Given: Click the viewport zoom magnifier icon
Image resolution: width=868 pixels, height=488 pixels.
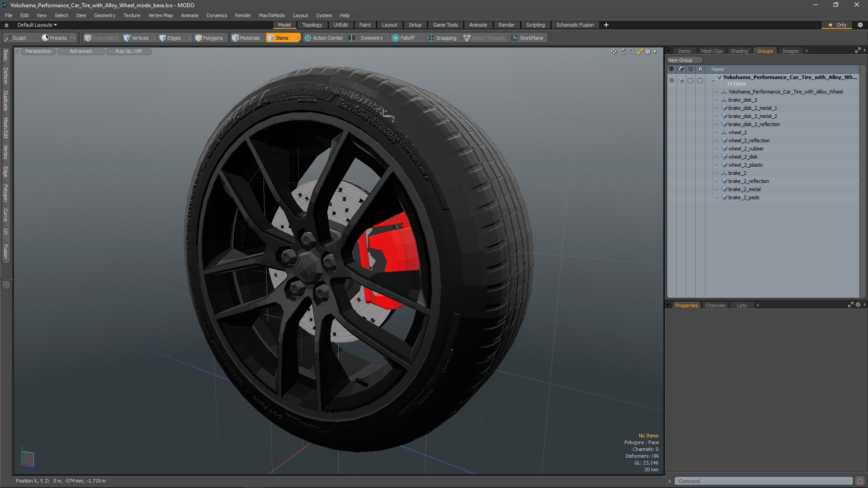Looking at the screenshot, I should pyautogui.click(x=632, y=52).
